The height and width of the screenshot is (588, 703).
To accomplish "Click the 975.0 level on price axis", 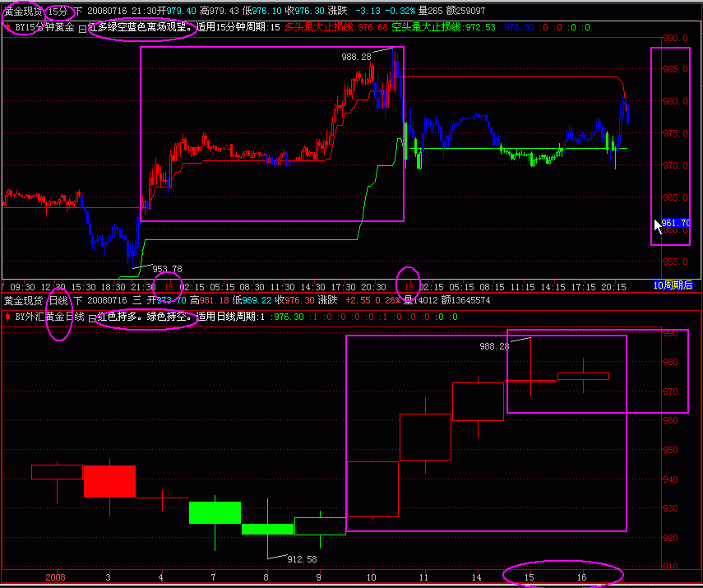I will 675,133.
